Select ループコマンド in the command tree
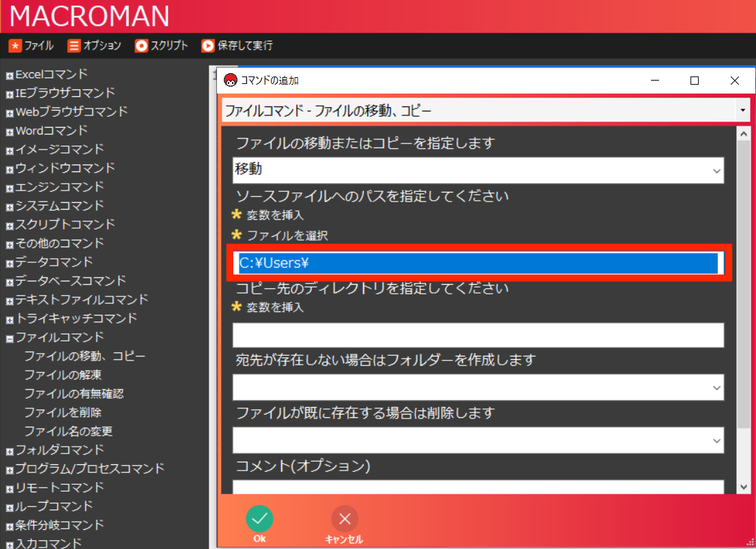The height and width of the screenshot is (549, 756). click(x=54, y=507)
